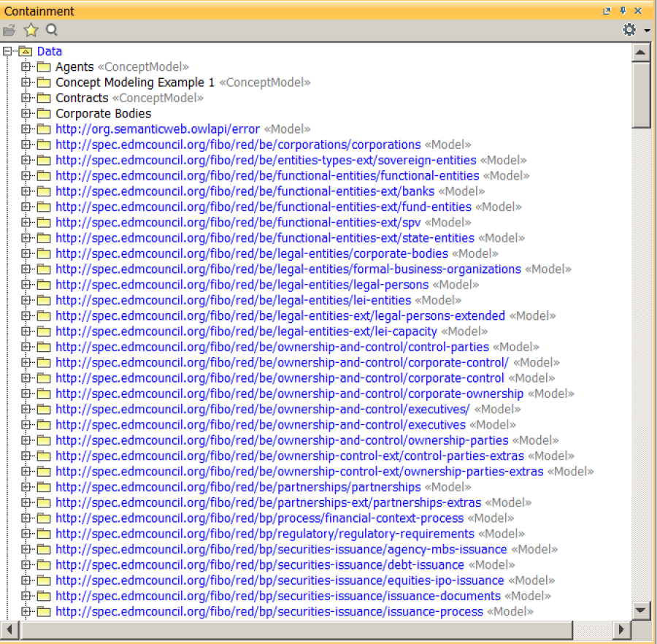The image size is (657, 644).
Task: Float the Containment panel window
Action: point(607,11)
